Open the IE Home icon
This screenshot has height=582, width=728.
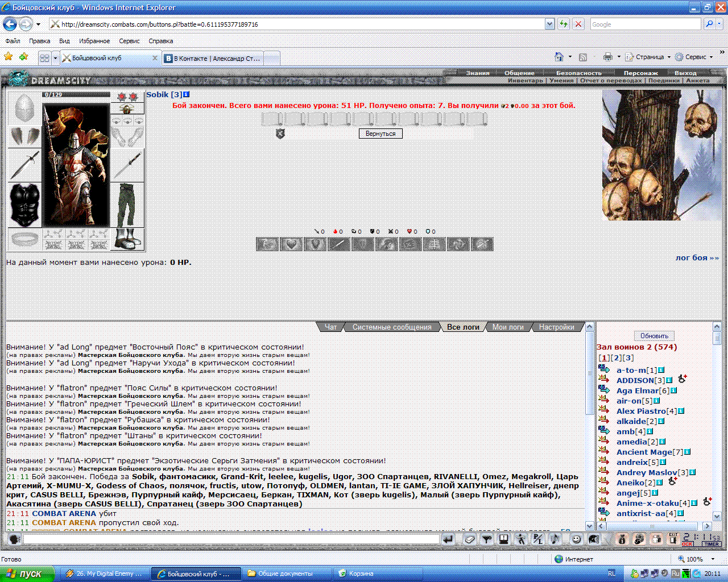coord(559,57)
